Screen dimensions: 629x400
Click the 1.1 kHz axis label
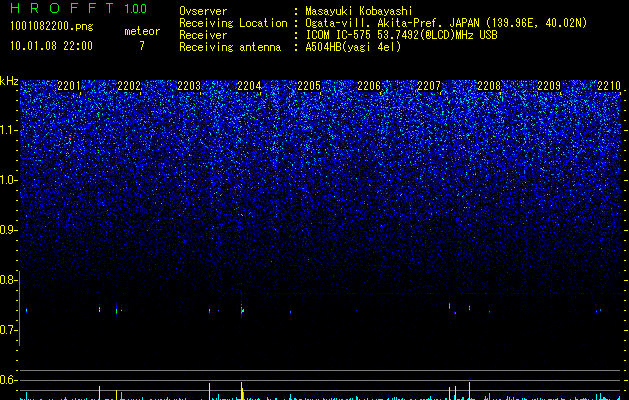pos(8,130)
